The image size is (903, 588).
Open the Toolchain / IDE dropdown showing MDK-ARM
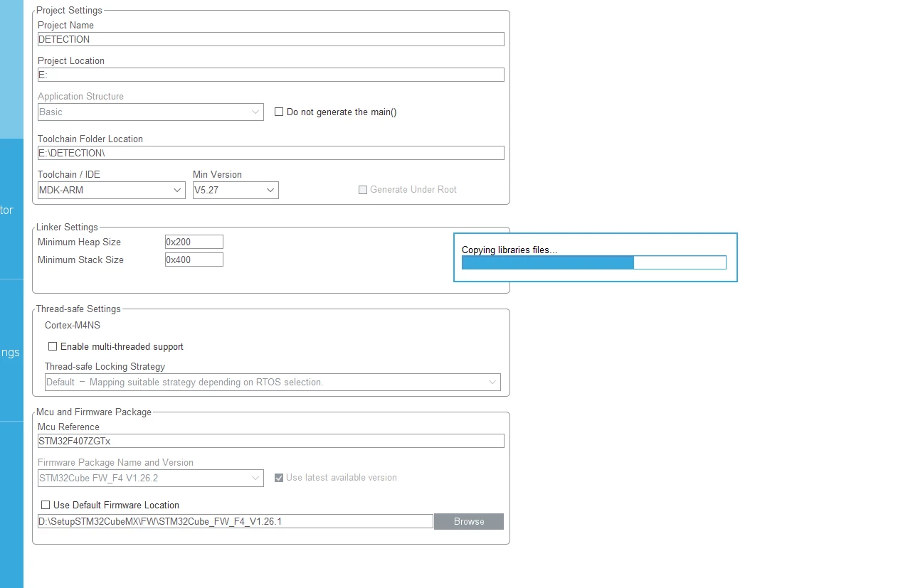pos(111,190)
